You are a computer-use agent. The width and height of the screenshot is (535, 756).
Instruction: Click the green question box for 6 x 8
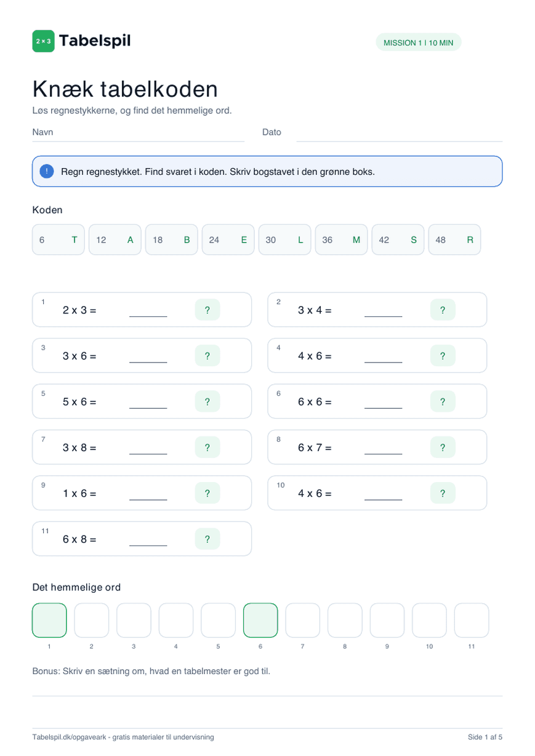click(207, 539)
